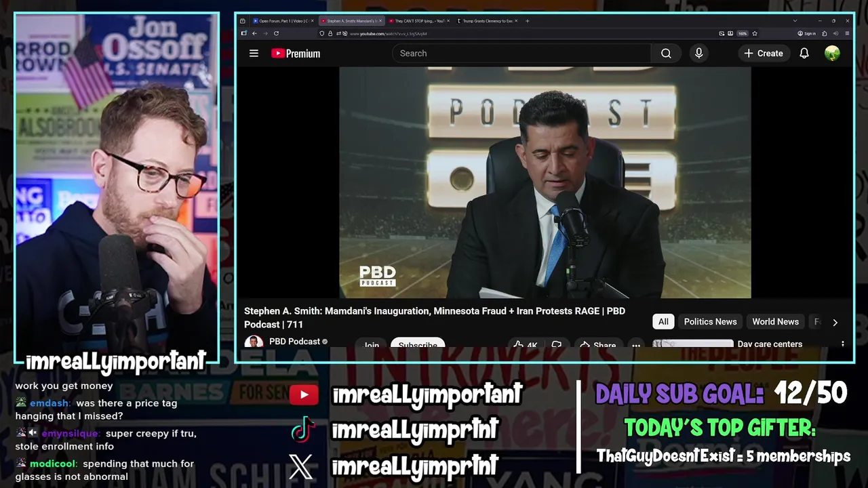This screenshot has height=488, width=868.
Task: Select the 'Stephen A. Smith: Mamdani's' tab
Action: [351, 21]
